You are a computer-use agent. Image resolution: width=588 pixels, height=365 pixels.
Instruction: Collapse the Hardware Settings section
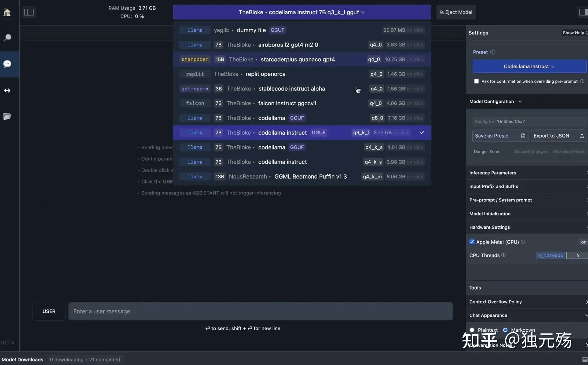[527, 227]
